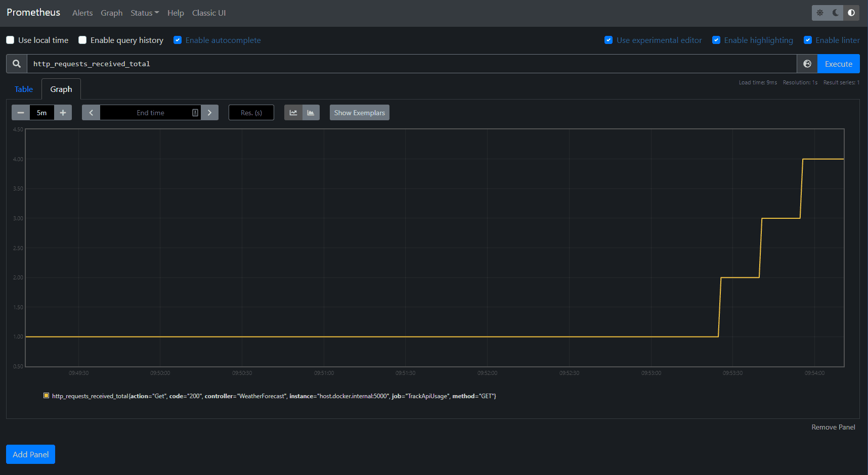Step time backward with left arrow
Image resolution: width=868 pixels, height=475 pixels.
tap(91, 112)
